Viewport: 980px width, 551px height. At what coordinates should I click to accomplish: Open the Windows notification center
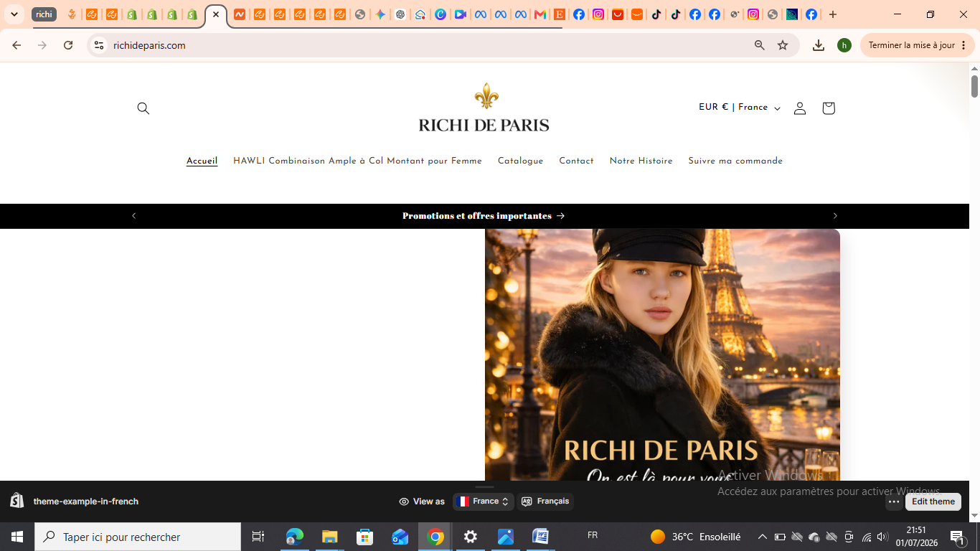click(957, 537)
